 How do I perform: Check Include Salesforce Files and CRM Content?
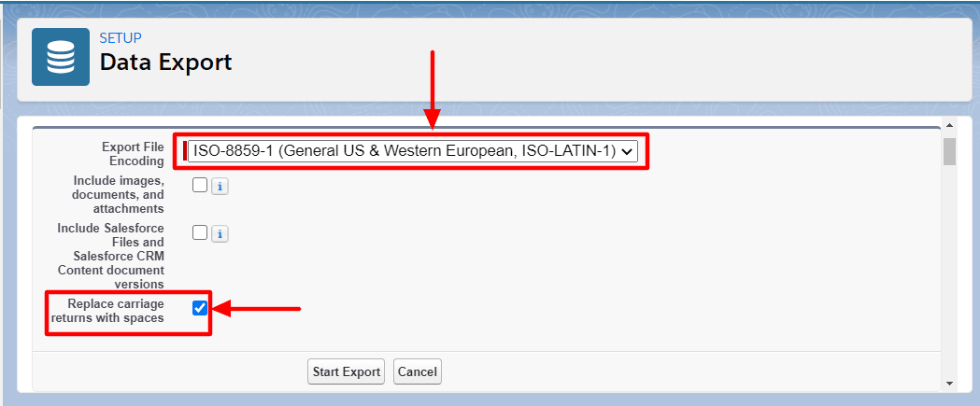click(x=200, y=233)
